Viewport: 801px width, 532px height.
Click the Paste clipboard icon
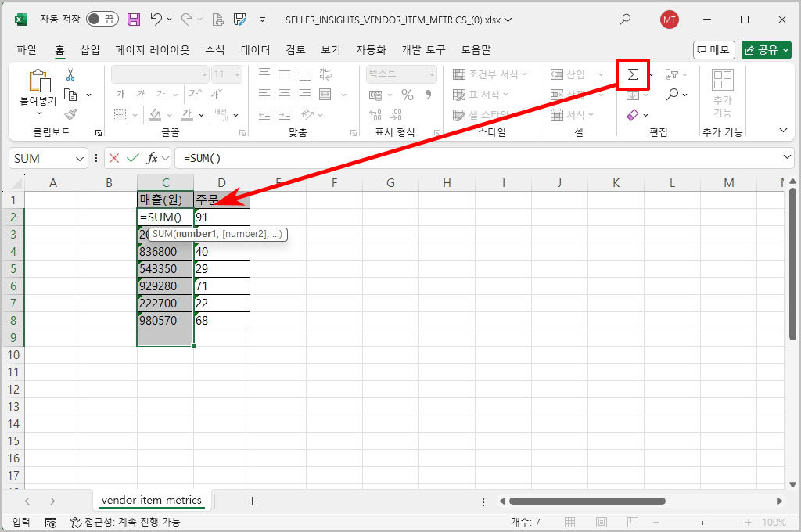pyautogui.click(x=40, y=81)
